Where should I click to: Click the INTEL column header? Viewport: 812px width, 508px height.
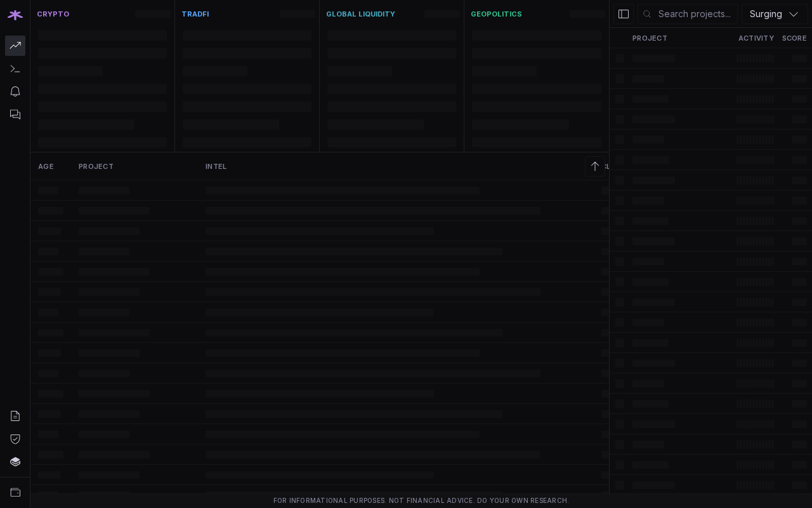click(x=216, y=166)
